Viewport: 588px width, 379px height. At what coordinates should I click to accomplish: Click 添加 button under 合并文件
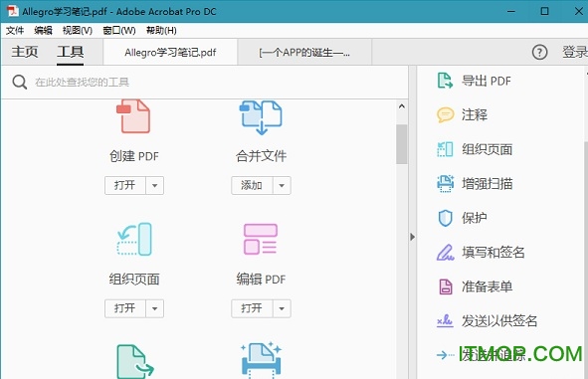252,185
